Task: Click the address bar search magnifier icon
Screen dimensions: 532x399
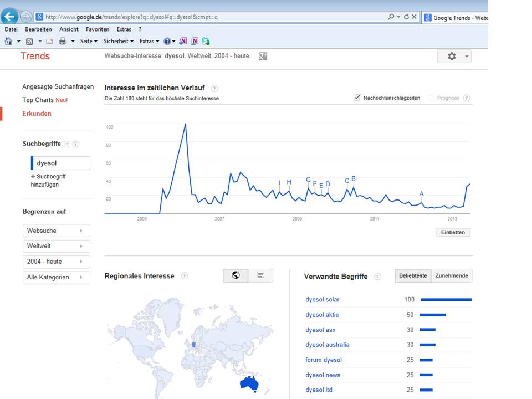Action: pos(391,16)
